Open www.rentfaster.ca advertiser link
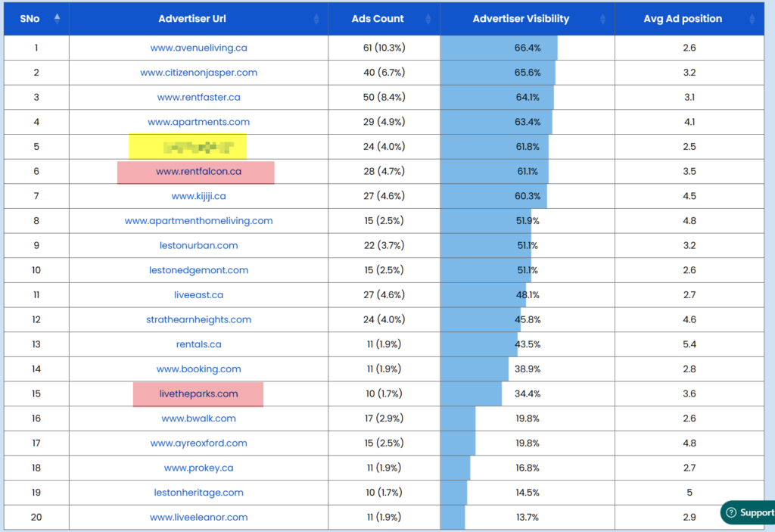 point(199,98)
